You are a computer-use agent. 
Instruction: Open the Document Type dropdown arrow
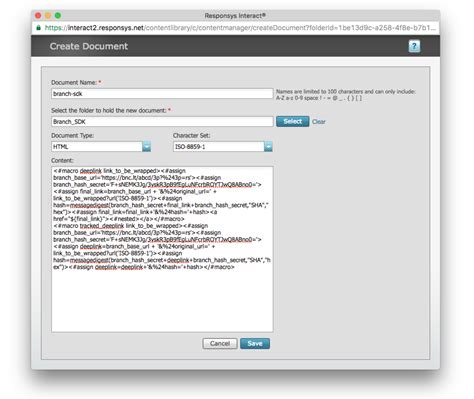pos(146,147)
